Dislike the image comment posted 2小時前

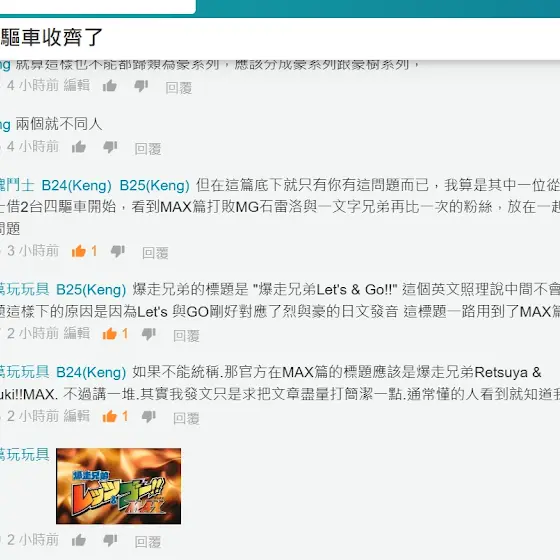coord(110,540)
